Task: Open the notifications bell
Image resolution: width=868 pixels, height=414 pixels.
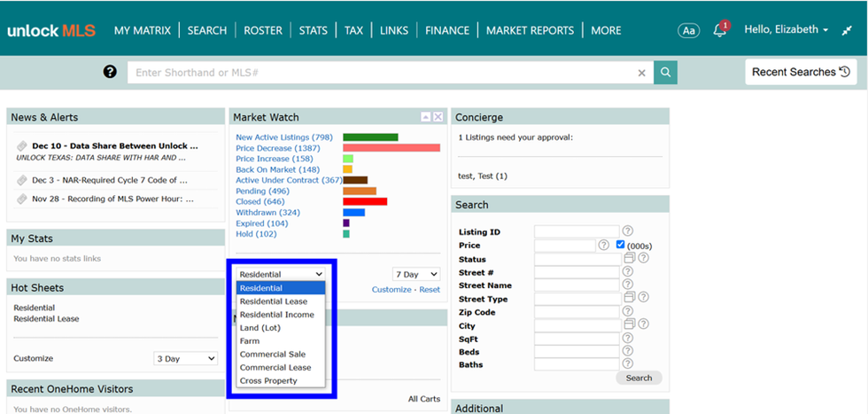Action: [720, 30]
